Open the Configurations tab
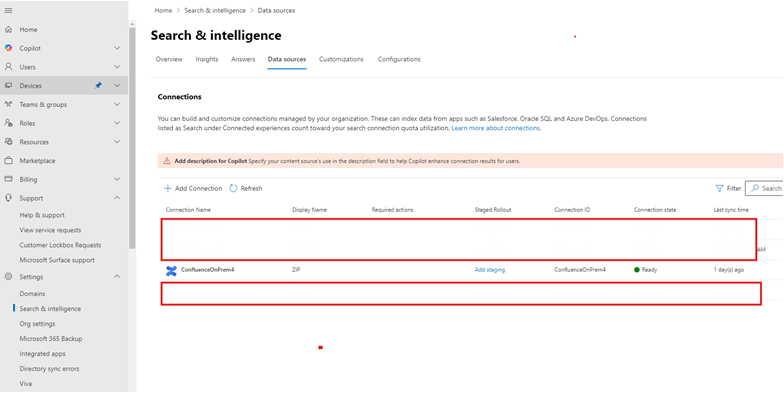Viewport: 784px width, 393px height. (399, 59)
